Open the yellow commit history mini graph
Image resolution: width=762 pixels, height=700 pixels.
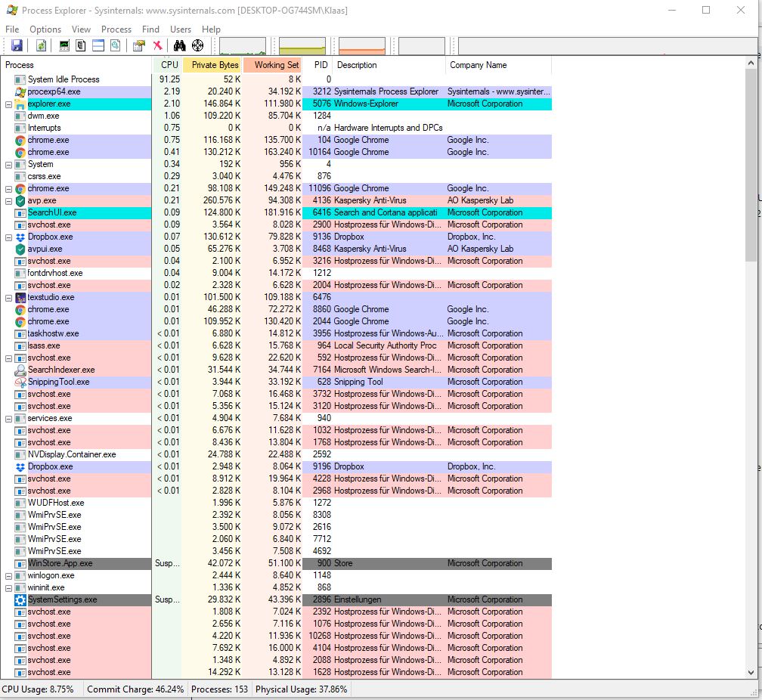pyautogui.click(x=302, y=46)
